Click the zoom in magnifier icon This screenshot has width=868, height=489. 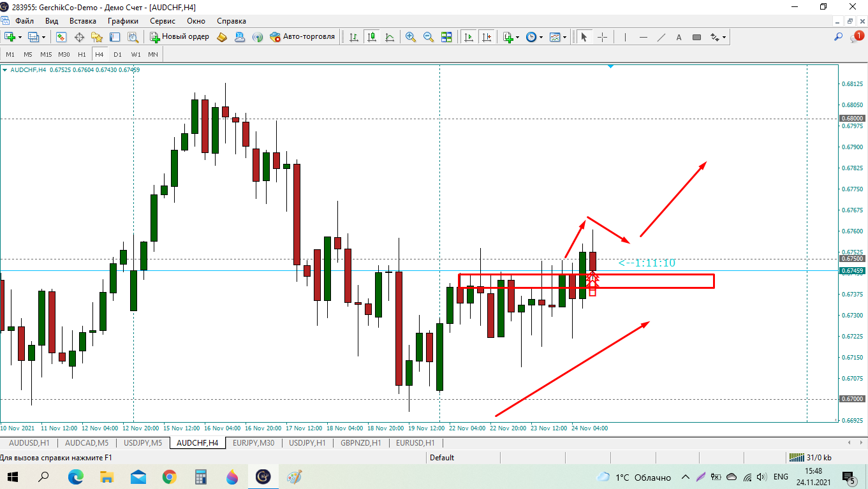tap(411, 37)
